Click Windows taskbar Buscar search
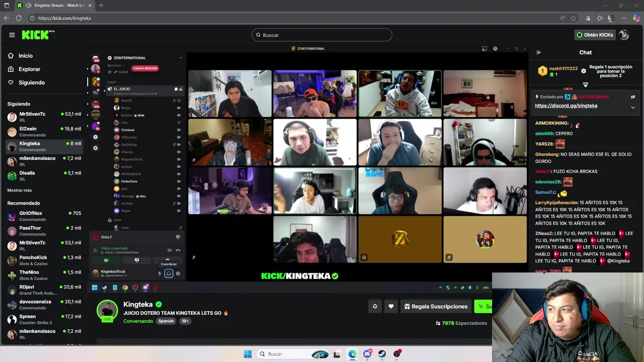 coord(293,354)
